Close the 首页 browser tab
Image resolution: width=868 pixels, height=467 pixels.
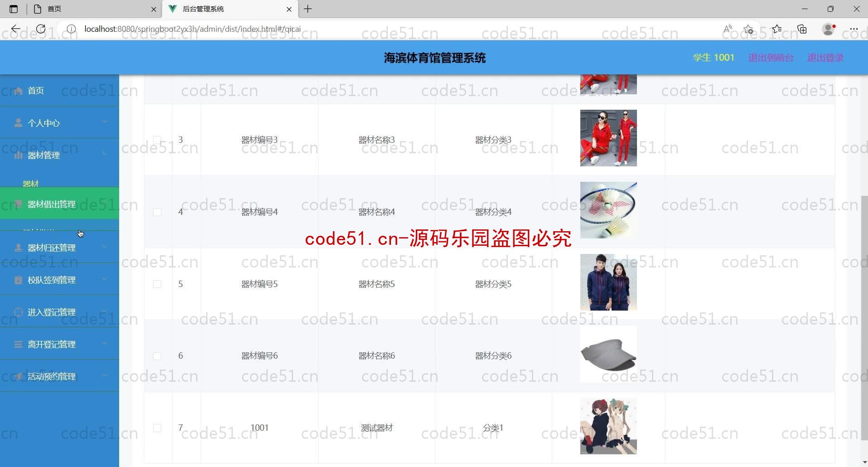click(153, 9)
